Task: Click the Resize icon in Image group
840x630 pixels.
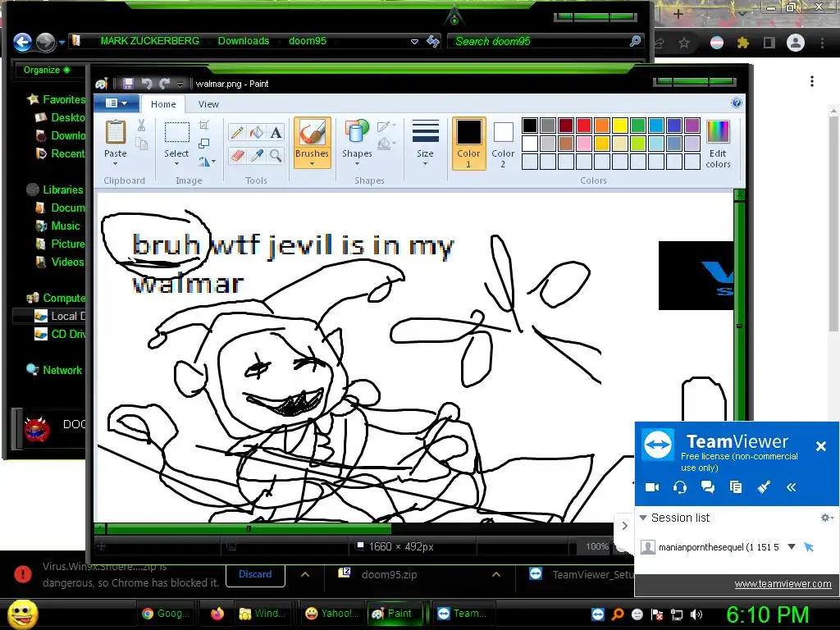Action: click(x=204, y=144)
